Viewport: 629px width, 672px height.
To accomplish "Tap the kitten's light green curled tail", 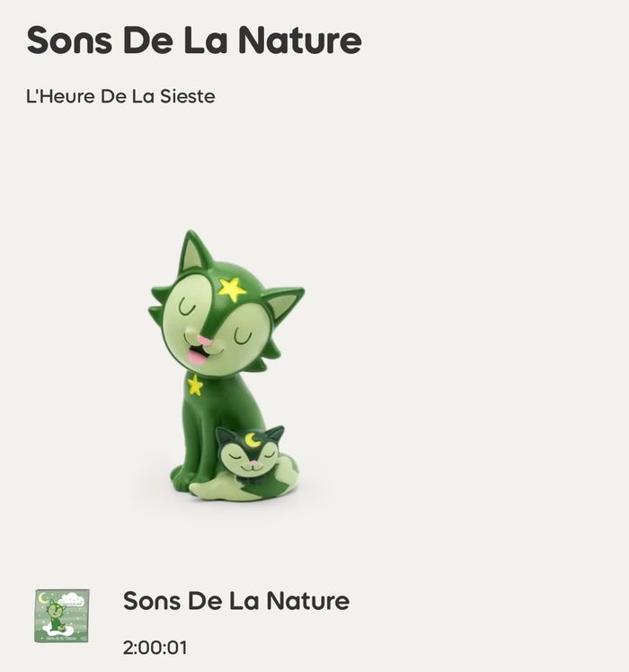I will pyautogui.click(x=240, y=490).
